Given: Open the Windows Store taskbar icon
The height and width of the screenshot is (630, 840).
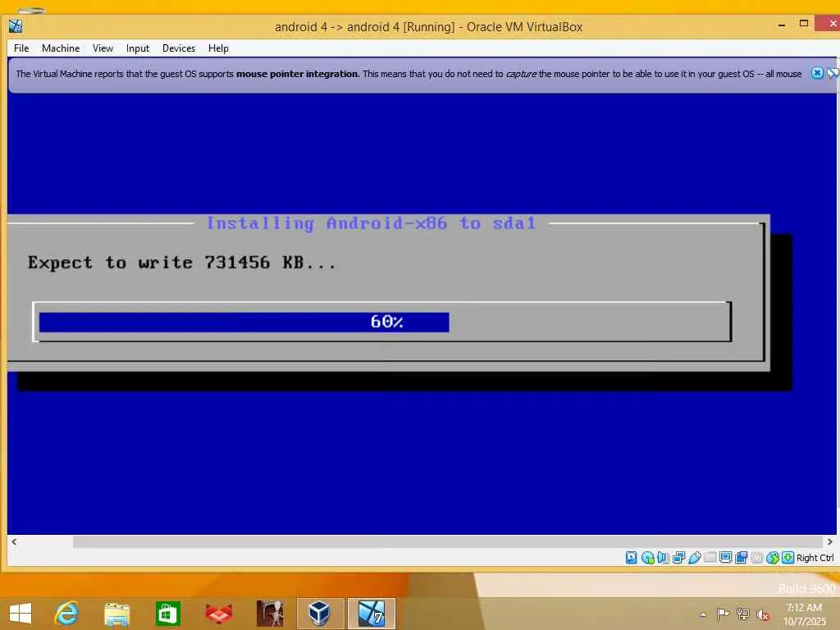Looking at the screenshot, I should (167, 614).
